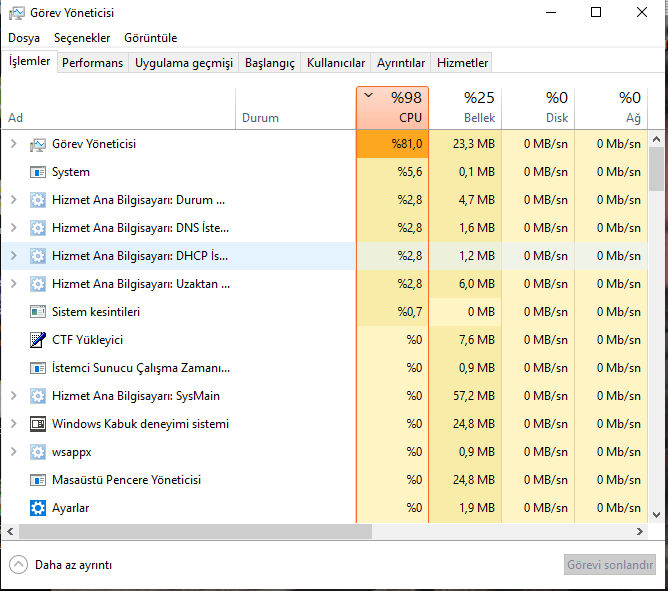668x591 pixels.
Task: Open the Görüntüle menu
Action: click(150, 38)
